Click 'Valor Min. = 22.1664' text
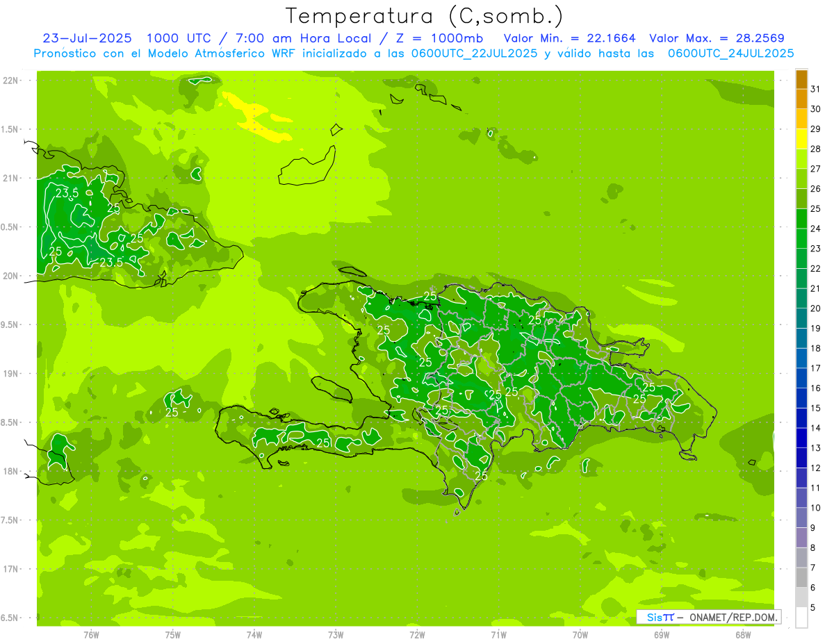The width and height of the screenshot is (834, 644). pos(569,38)
